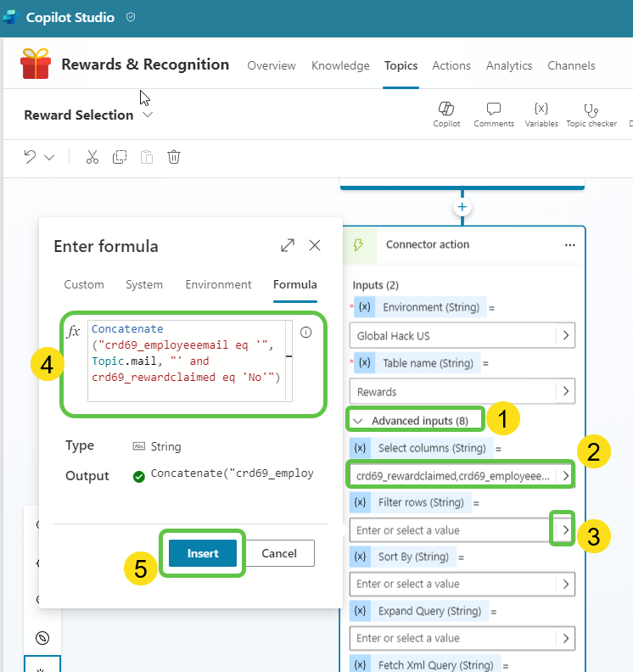Go to the Knowledge tab

pos(340,65)
